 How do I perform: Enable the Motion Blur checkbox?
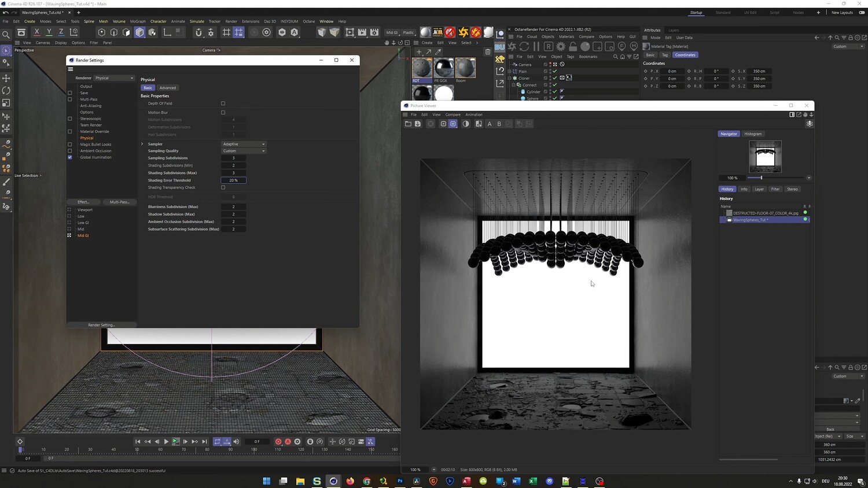(x=223, y=113)
